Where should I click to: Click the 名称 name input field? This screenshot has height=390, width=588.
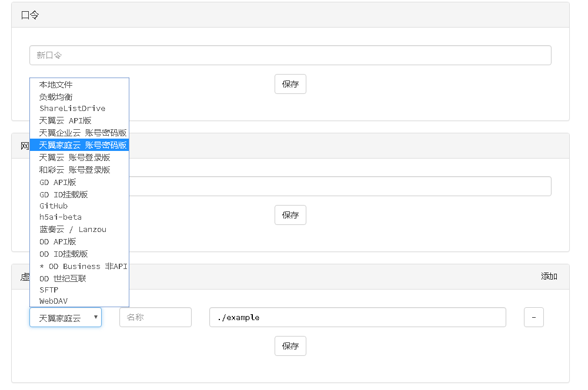[155, 317]
